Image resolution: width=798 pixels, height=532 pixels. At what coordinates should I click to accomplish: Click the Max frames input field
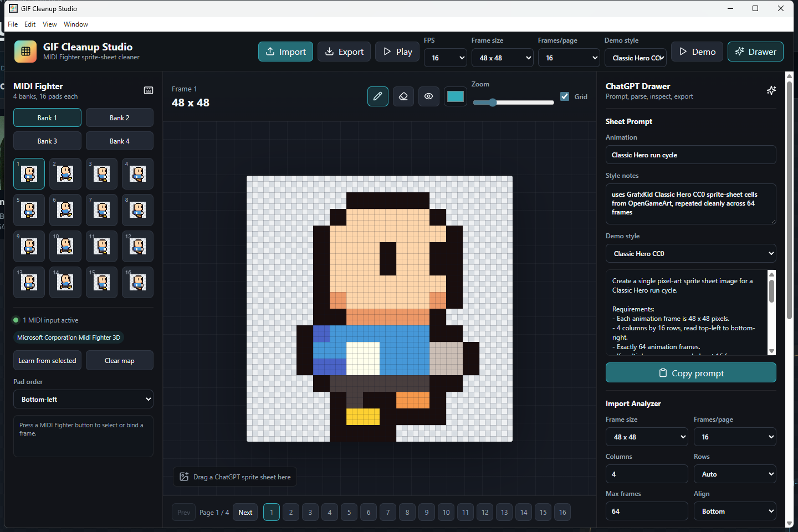647,511
